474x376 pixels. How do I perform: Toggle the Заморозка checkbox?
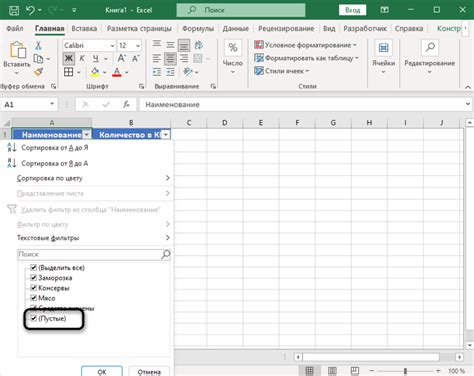33,277
